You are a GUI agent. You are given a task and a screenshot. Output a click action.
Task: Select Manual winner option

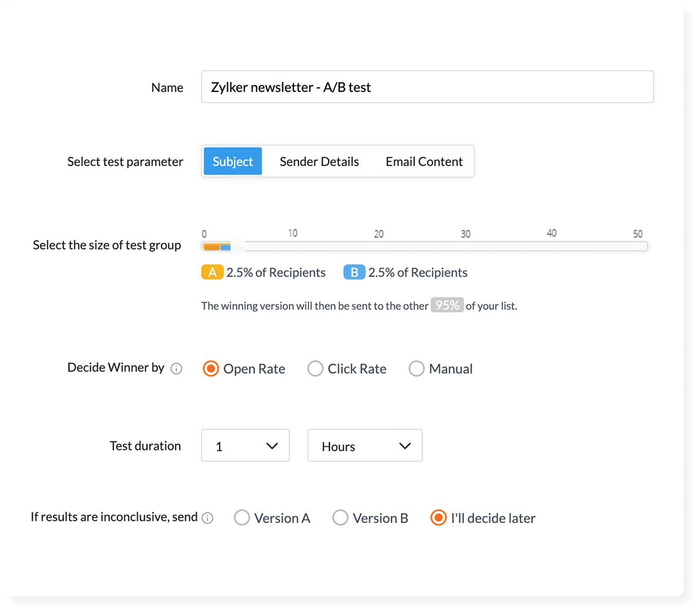pos(416,369)
